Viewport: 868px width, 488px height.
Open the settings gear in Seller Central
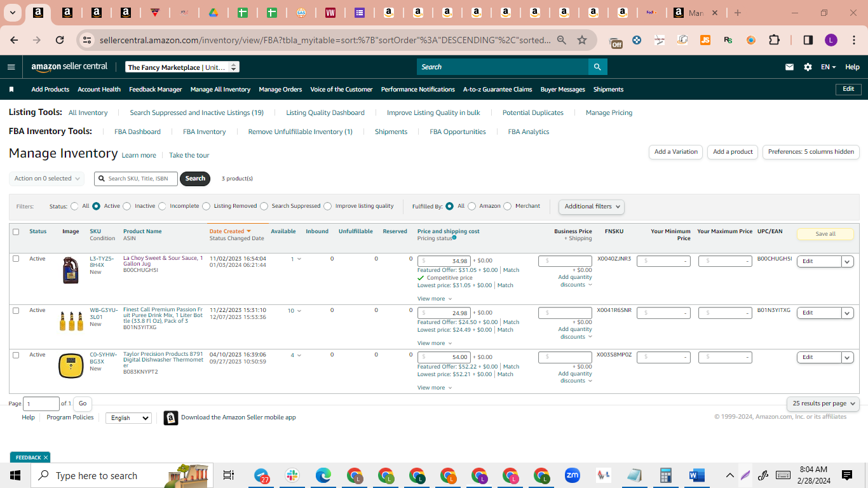(808, 67)
